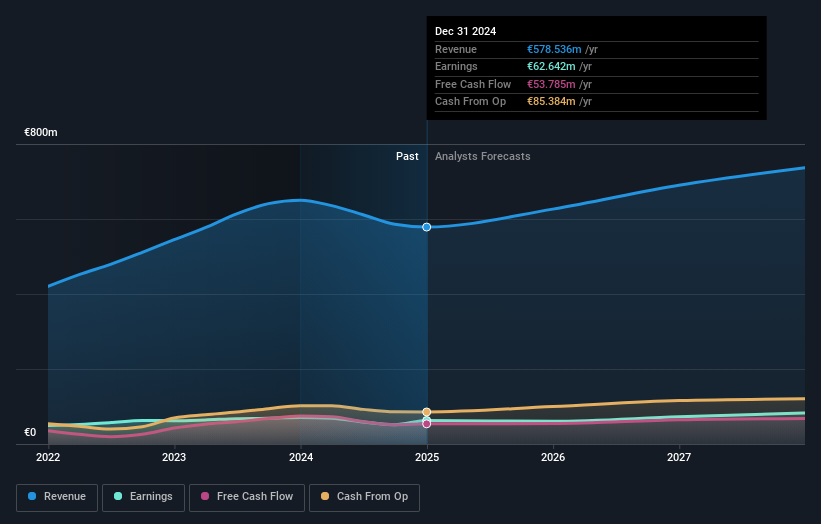
Task: Click the €0 y-axis label
Action: (x=30, y=432)
